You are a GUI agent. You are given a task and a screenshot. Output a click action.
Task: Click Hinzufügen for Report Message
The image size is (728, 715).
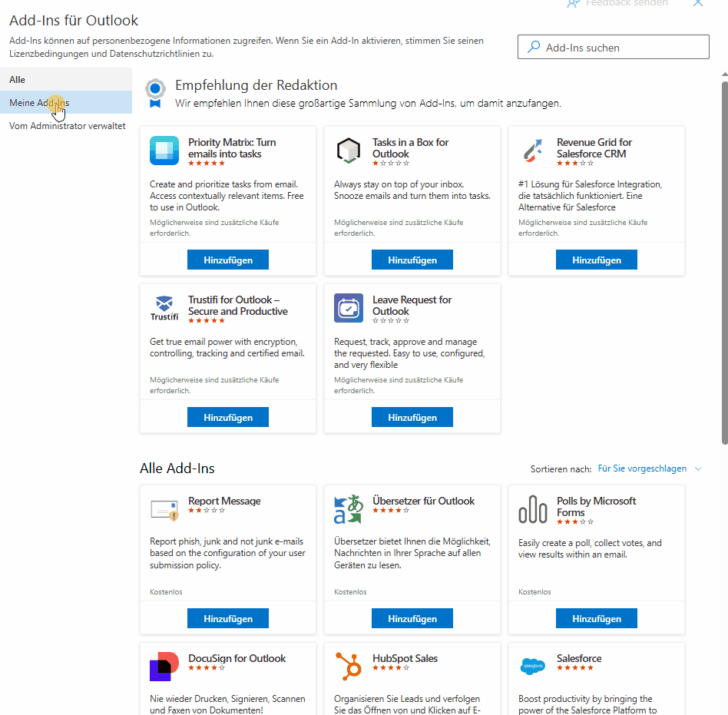(x=227, y=618)
